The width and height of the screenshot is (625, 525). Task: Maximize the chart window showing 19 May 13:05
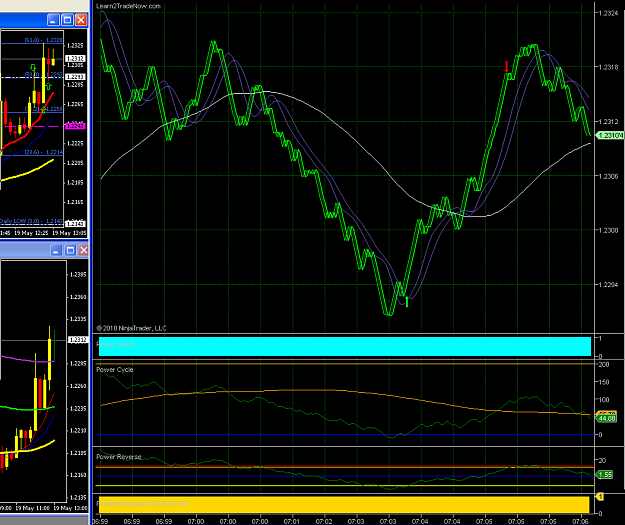(67, 20)
